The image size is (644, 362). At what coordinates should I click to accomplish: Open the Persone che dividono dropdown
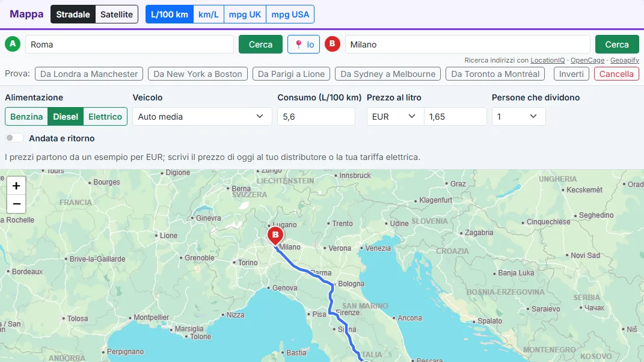[519, 117]
